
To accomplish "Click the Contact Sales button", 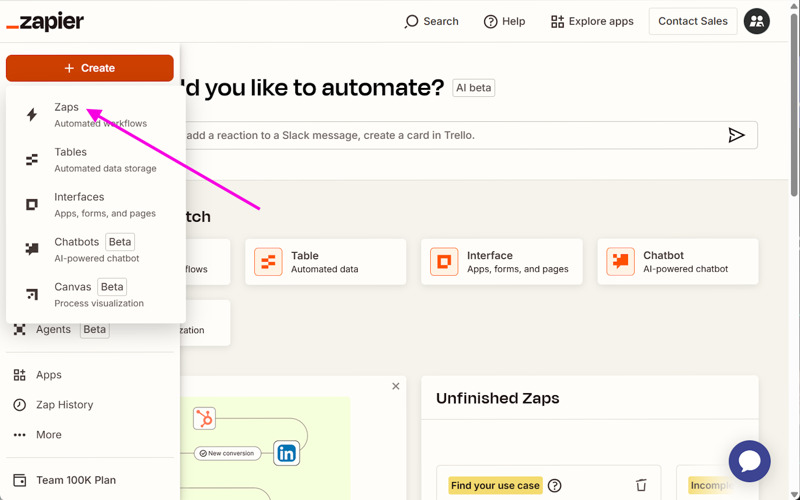I will [x=693, y=21].
